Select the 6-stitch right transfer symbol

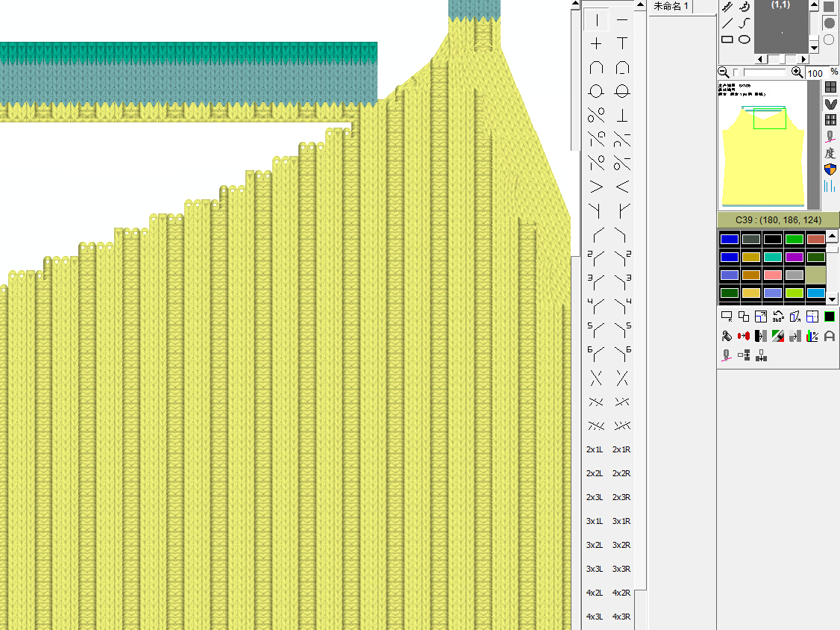pyautogui.click(x=622, y=354)
